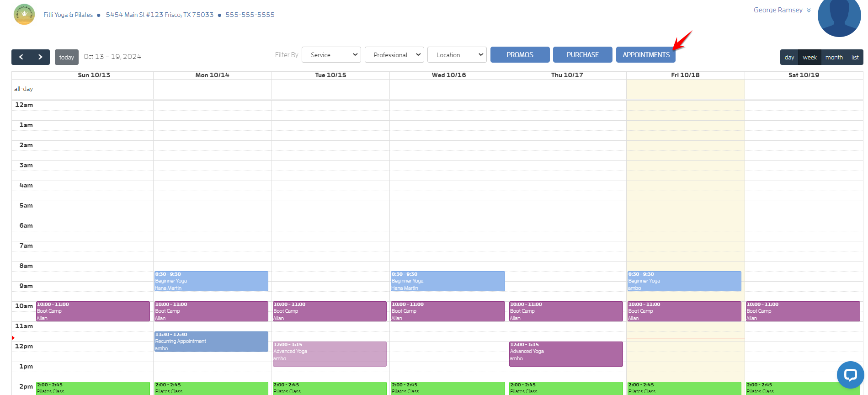The width and height of the screenshot is (868, 395).
Task: Open Wednesday 2:00 Pilates Class event
Action: (448, 388)
